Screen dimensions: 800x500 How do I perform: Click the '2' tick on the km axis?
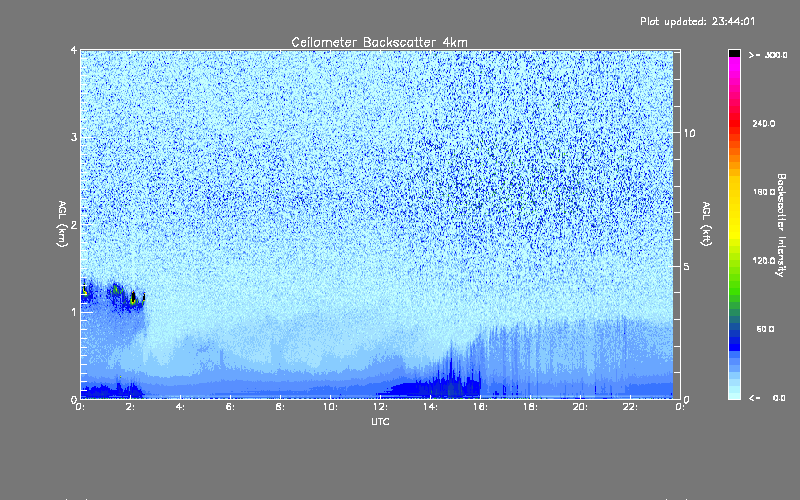click(x=74, y=224)
